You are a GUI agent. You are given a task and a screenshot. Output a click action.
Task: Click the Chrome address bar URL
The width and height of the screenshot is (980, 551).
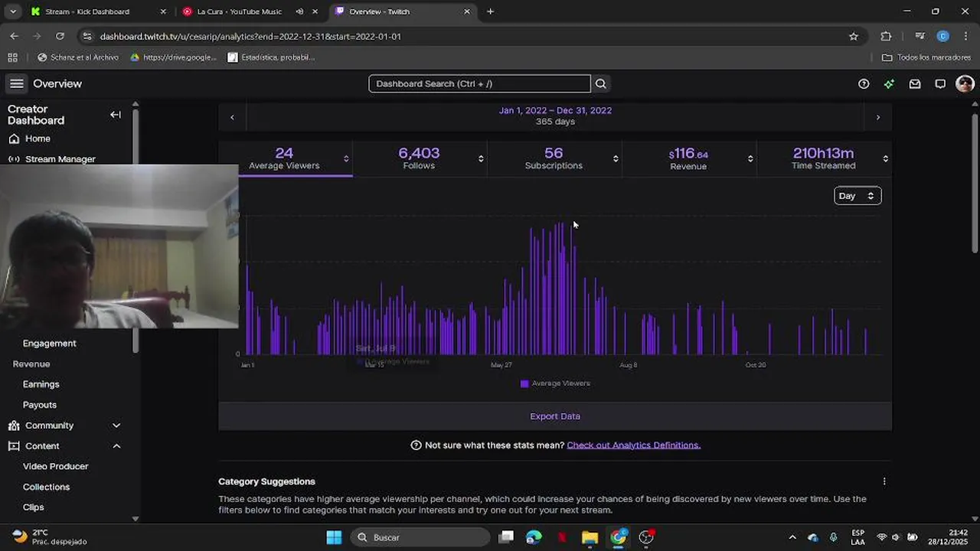pos(250,36)
